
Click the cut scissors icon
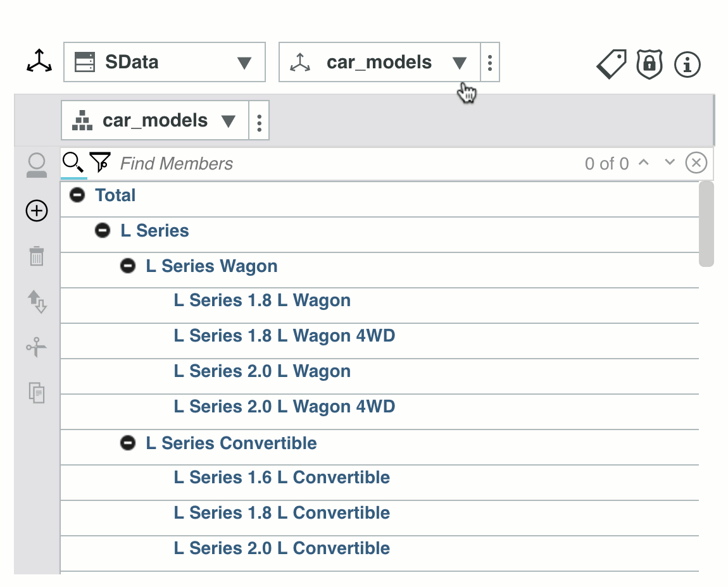(37, 347)
